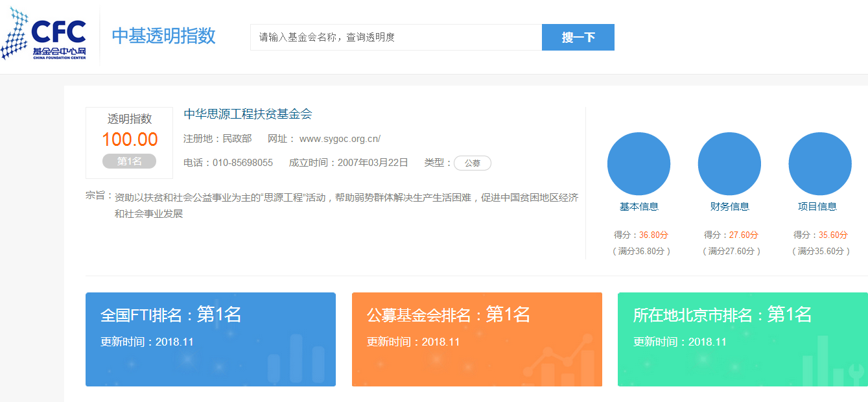Open the 所在地北京市排名 green card
The image size is (868, 402).
coord(743,339)
